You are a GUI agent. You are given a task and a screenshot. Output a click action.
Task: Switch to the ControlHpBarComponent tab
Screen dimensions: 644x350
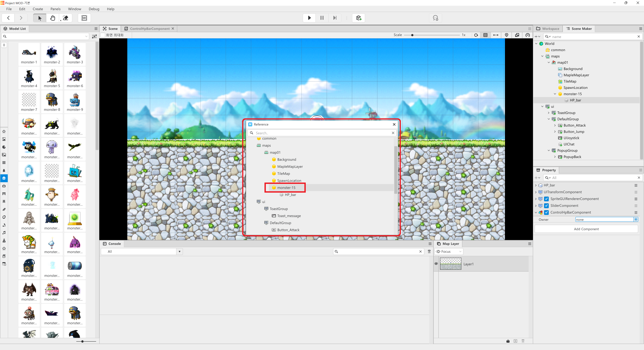coord(149,29)
